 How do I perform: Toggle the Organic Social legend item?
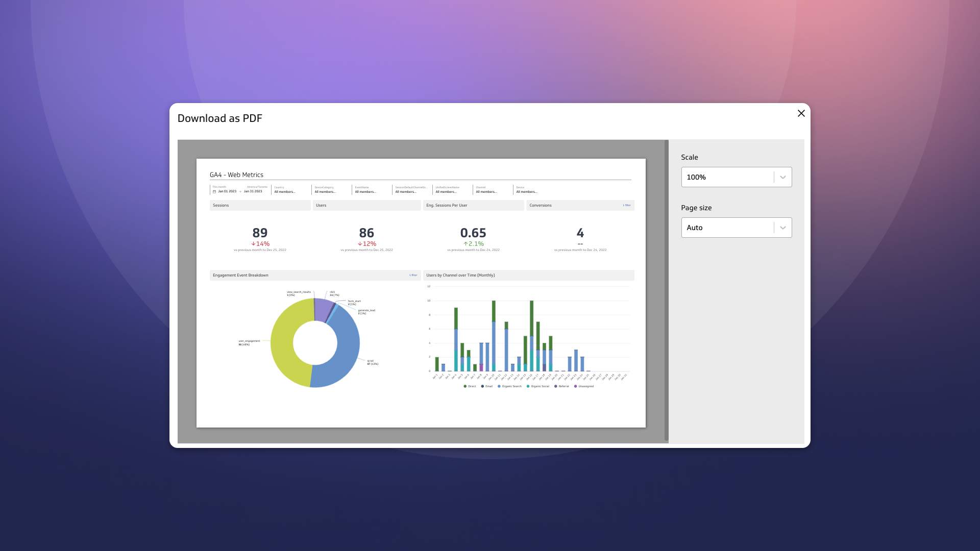pos(540,386)
